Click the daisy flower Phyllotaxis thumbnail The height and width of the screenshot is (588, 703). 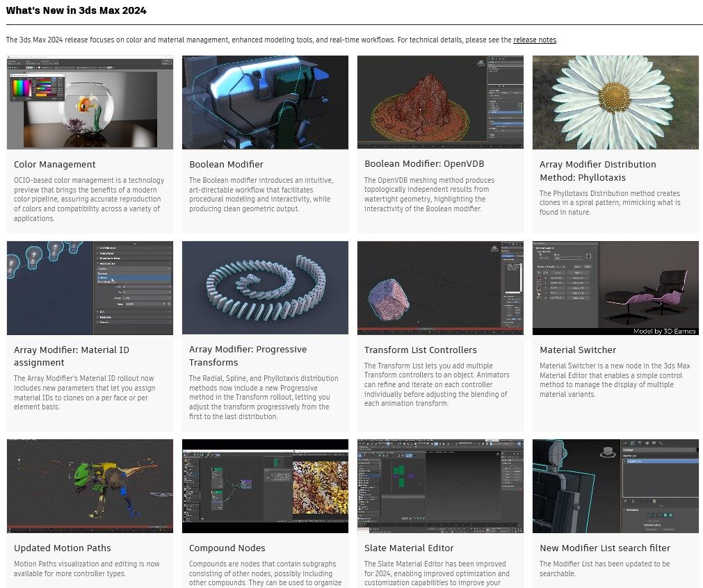click(x=615, y=101)
